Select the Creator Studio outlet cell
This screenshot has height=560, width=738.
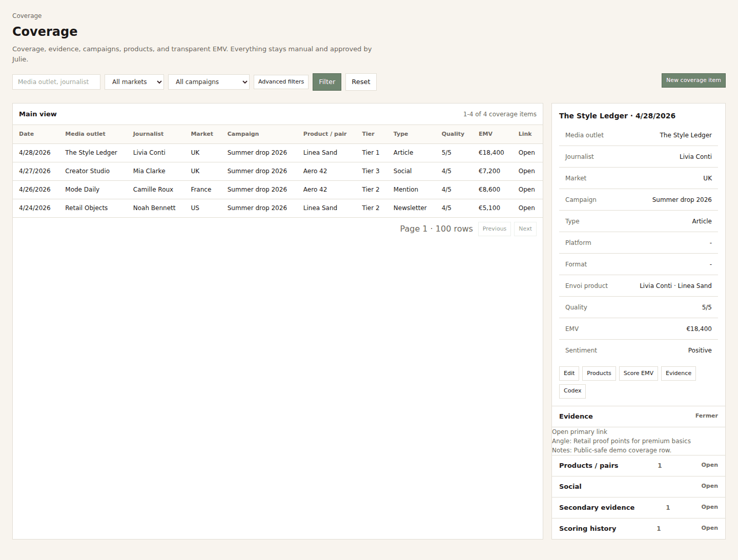[x=87, y=171]
